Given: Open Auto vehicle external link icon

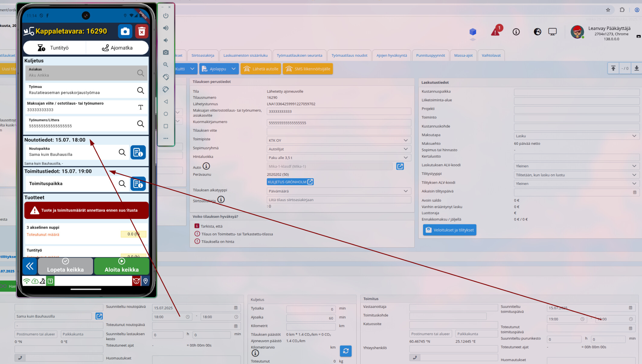Looking at the screenshot, I should (x=400, y=166).
